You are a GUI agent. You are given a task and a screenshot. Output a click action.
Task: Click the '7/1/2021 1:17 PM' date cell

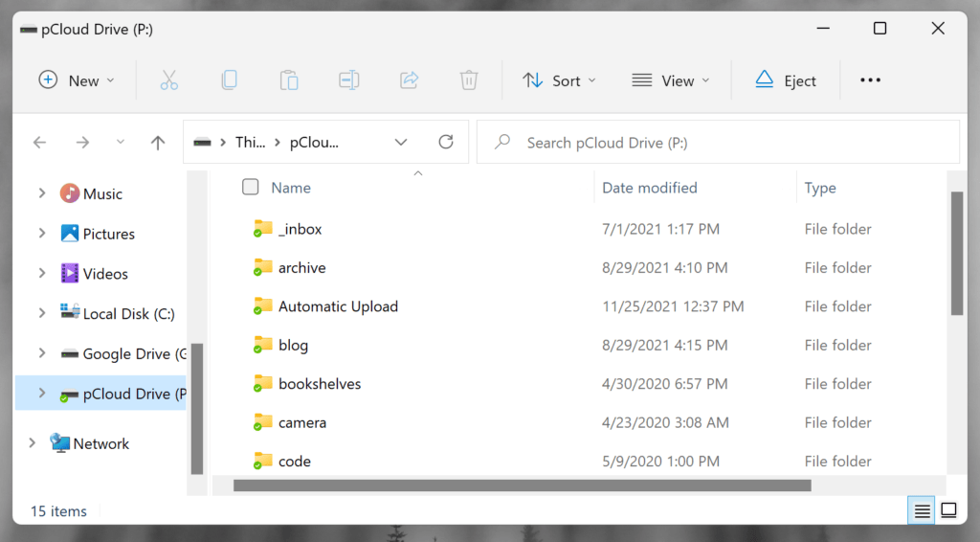click(x=660, y=229)
